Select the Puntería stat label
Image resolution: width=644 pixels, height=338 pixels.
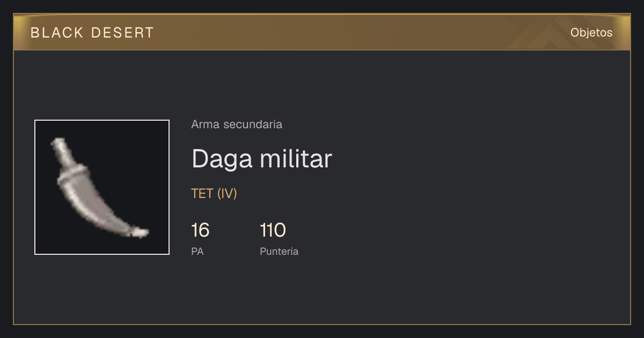tap(279, 251)
